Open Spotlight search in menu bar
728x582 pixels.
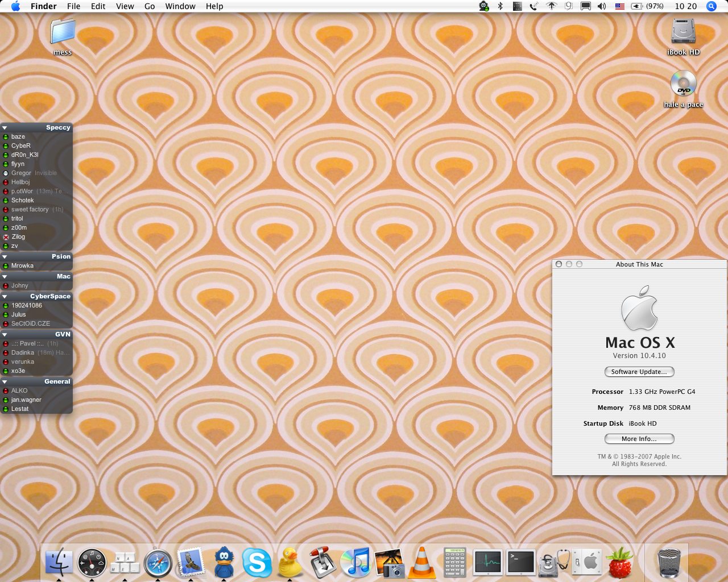(711, 6)
